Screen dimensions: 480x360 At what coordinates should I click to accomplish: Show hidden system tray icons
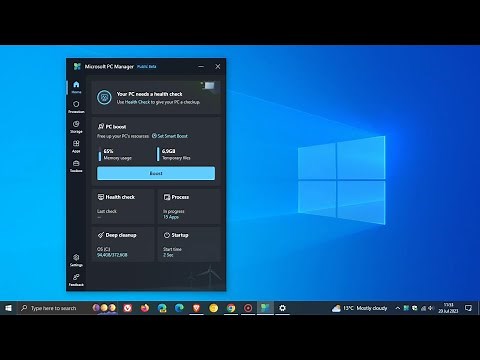(x=398, y=308)
